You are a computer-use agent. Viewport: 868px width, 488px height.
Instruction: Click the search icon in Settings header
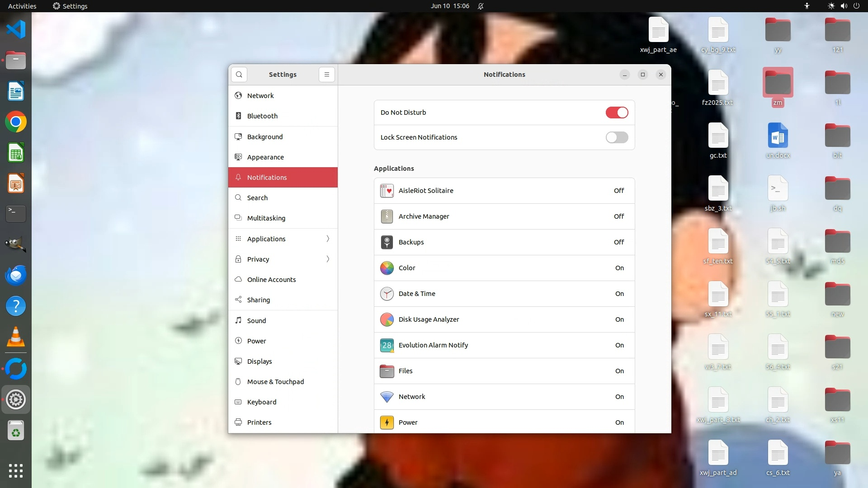(x=239, y=75)
